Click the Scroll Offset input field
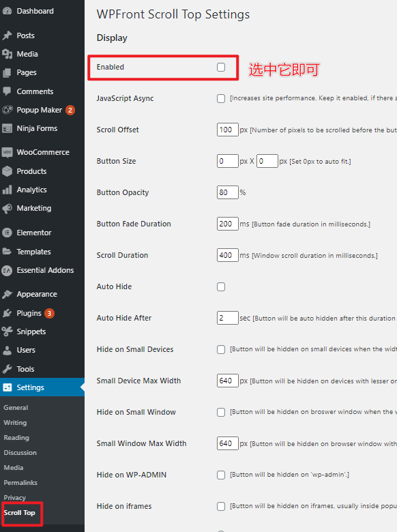Viewport: 397px width, 532px height. tap(227, 130)
